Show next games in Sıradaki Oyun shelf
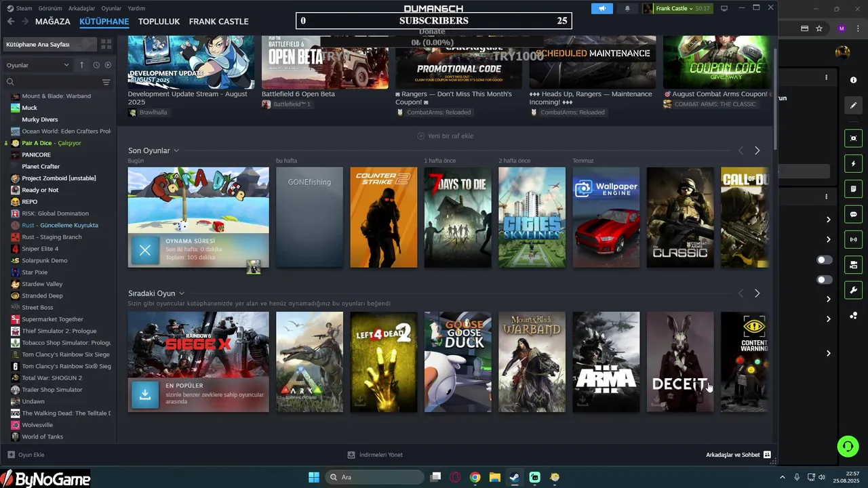 (757, 293)
